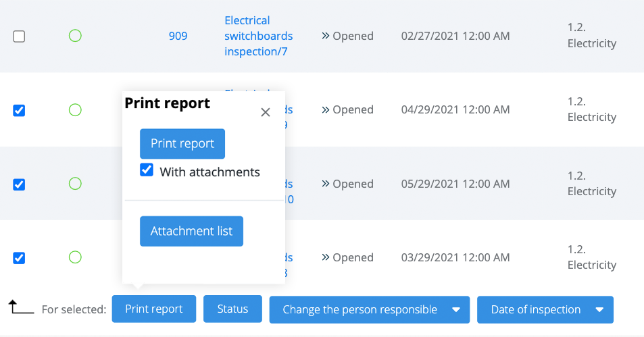Click the 05/29/2021 12:00 AM date

coord(455,184)
